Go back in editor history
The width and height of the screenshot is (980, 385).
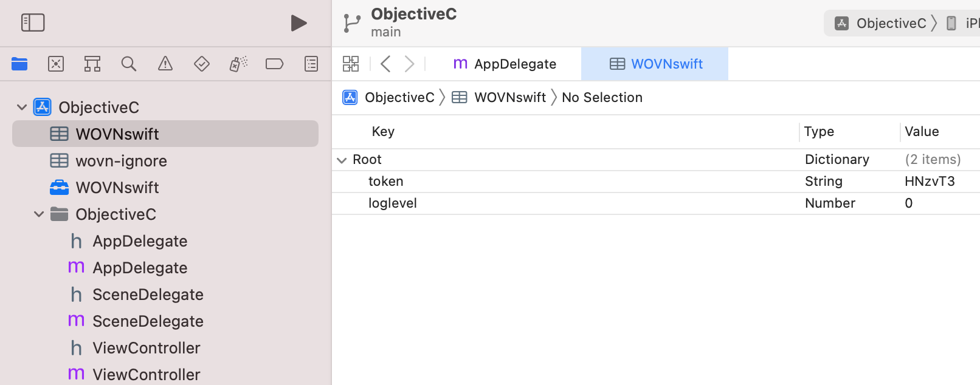(x=385, y=64)
